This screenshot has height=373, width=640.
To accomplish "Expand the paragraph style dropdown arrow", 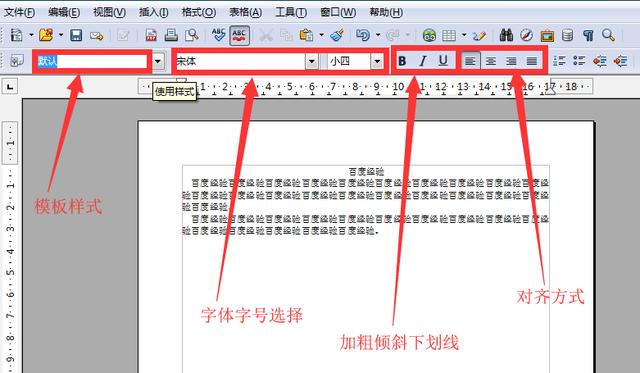I will 158,62.
